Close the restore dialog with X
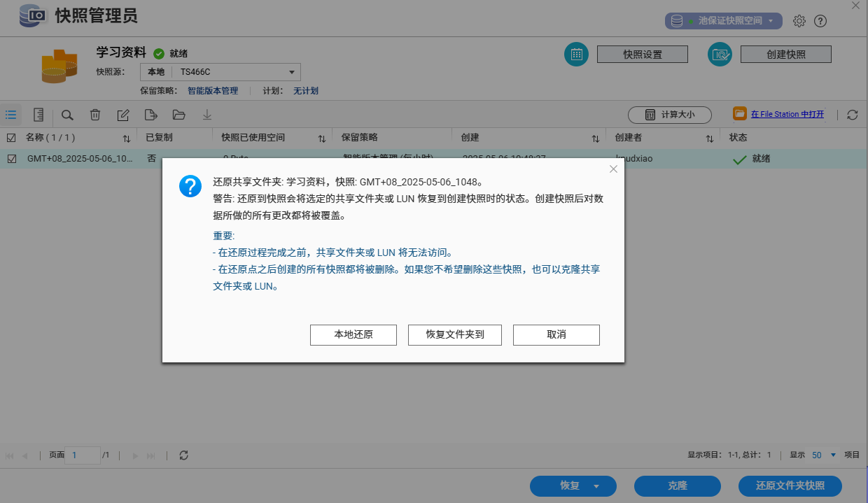The image size is (868, 503). click(613, 169)
